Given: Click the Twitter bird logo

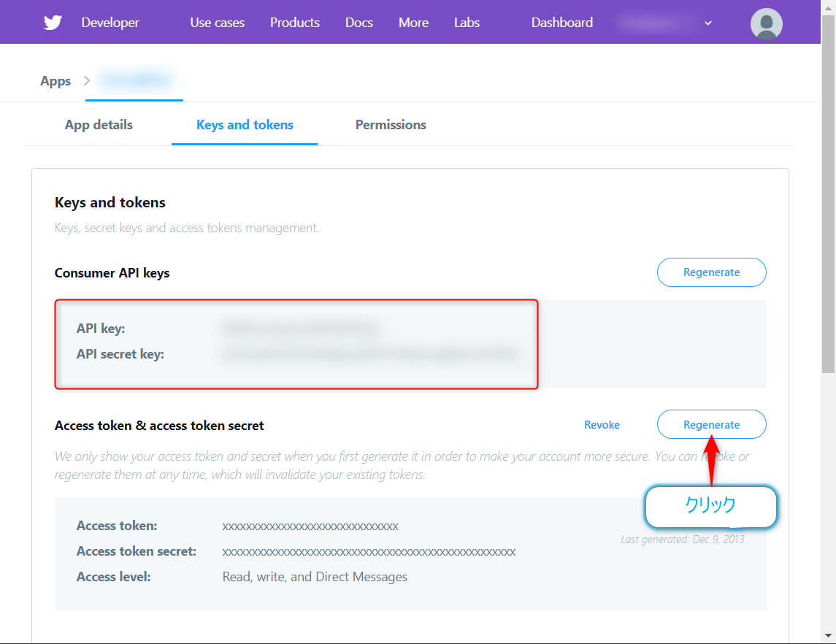Looking at the screenshot, I should click(53, 23).
